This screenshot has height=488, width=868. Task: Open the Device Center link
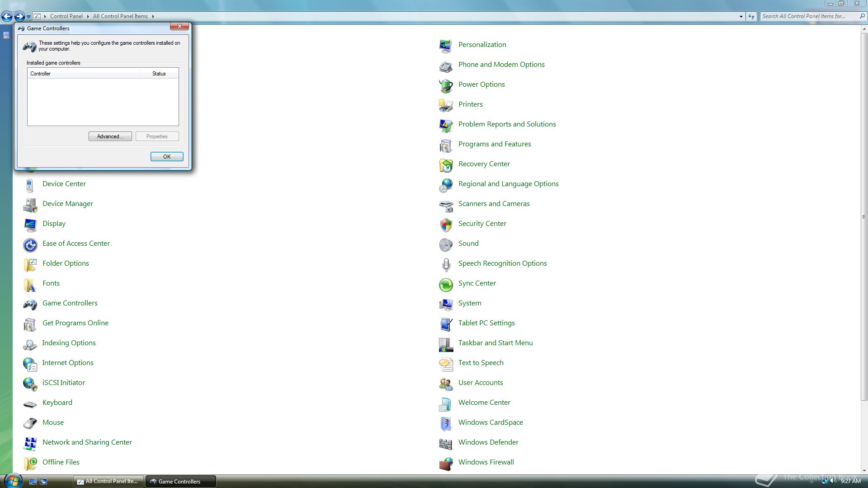point(64,183)
